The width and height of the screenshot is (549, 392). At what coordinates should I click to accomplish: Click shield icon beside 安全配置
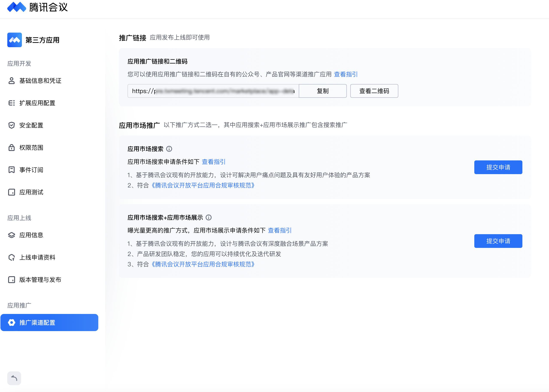(x=11, y=125)
